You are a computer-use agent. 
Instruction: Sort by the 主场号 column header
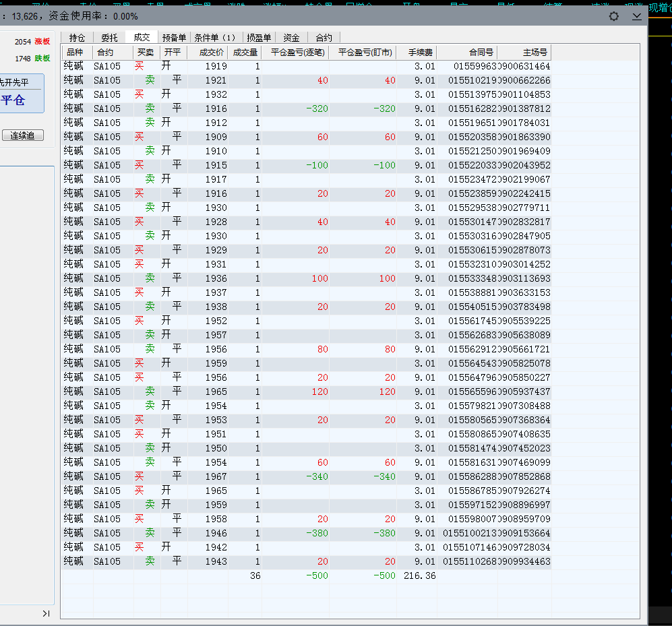(524, 53)
